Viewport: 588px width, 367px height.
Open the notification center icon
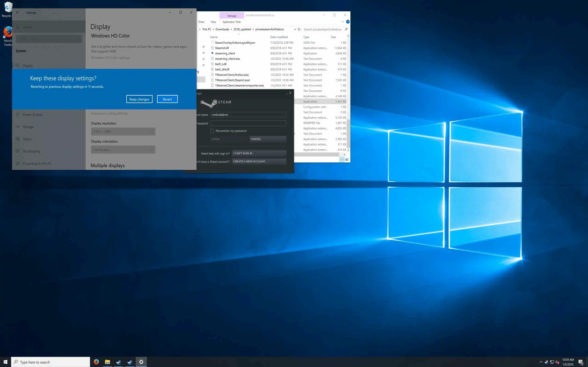(581, 362)
